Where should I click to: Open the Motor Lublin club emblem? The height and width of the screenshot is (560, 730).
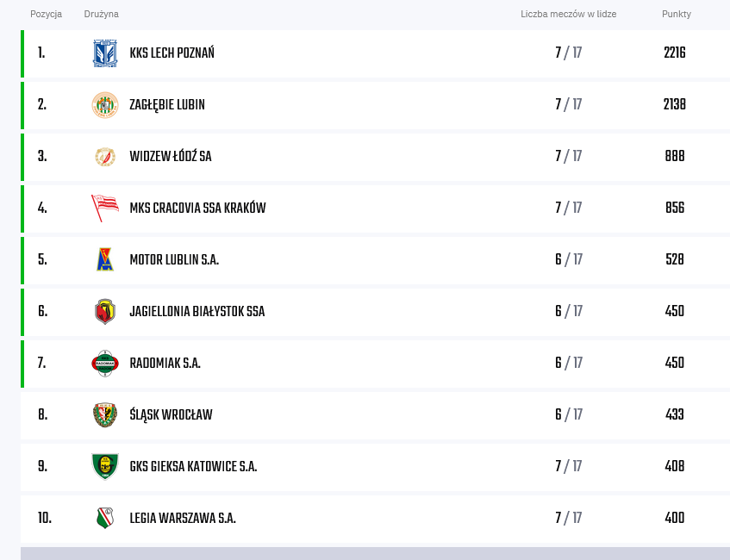pyautogui.click(x=105, y=259)
